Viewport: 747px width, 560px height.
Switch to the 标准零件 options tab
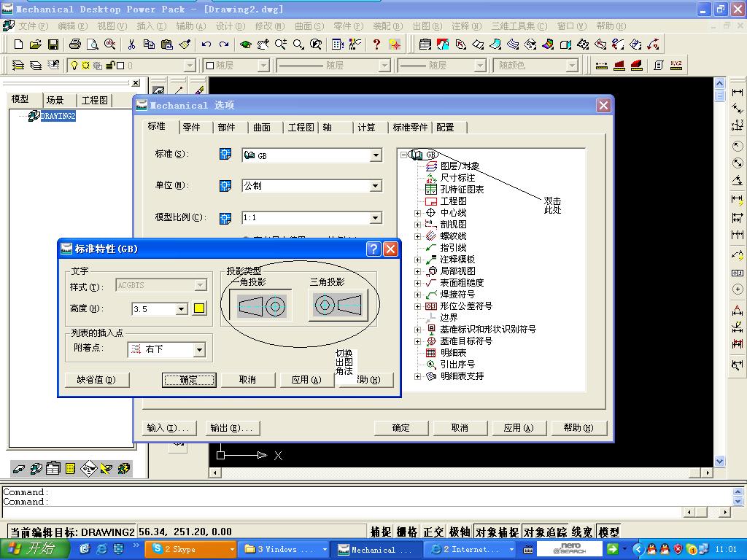(x=410, y=127)
